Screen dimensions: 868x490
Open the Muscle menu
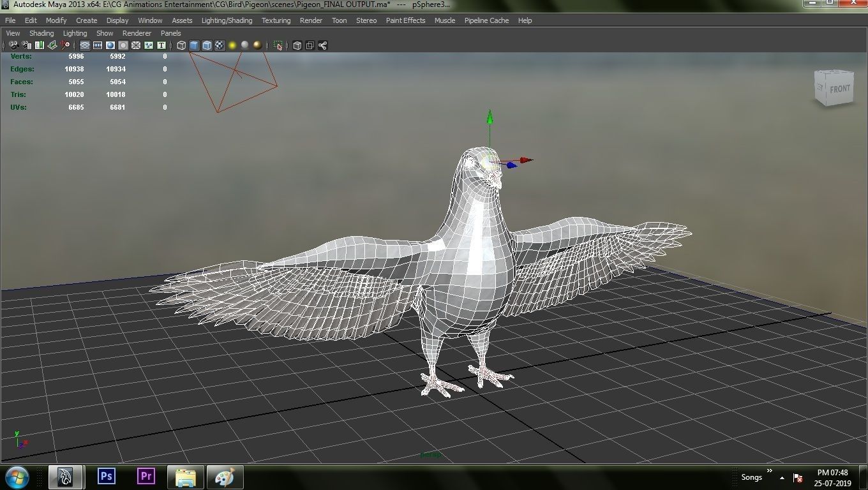tap(445, 20)
